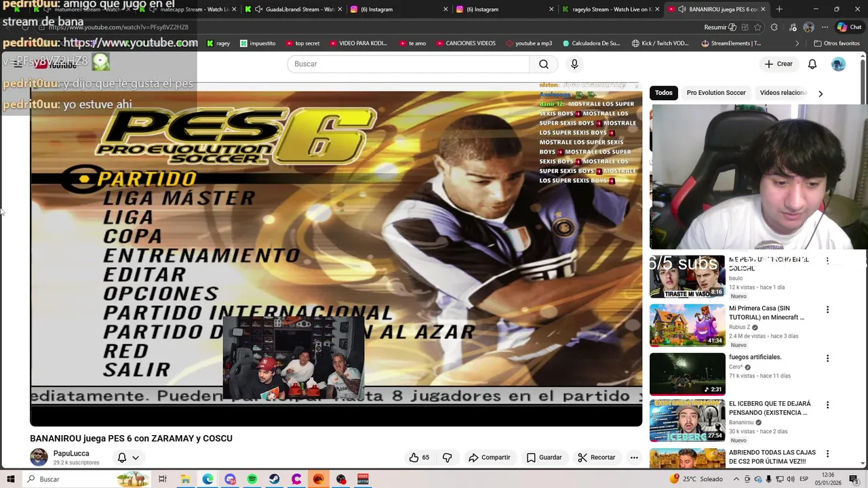This screenshot has height=488, width=868.
Task: Open EL ICEBERG QUE TE DEJARÁ PENSANDO thumbnail
Action: tap(687, 421)
